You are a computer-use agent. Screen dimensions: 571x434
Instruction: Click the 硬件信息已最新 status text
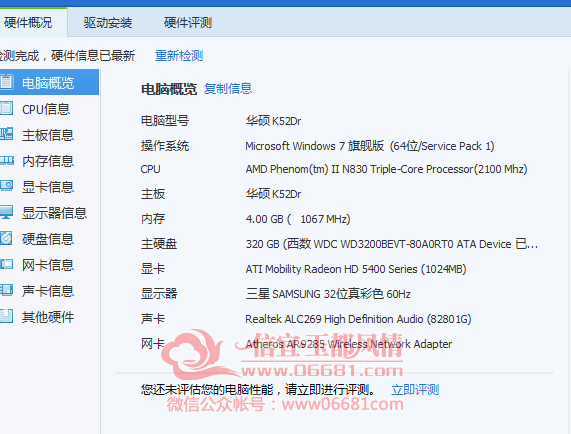tap(93, 56)
